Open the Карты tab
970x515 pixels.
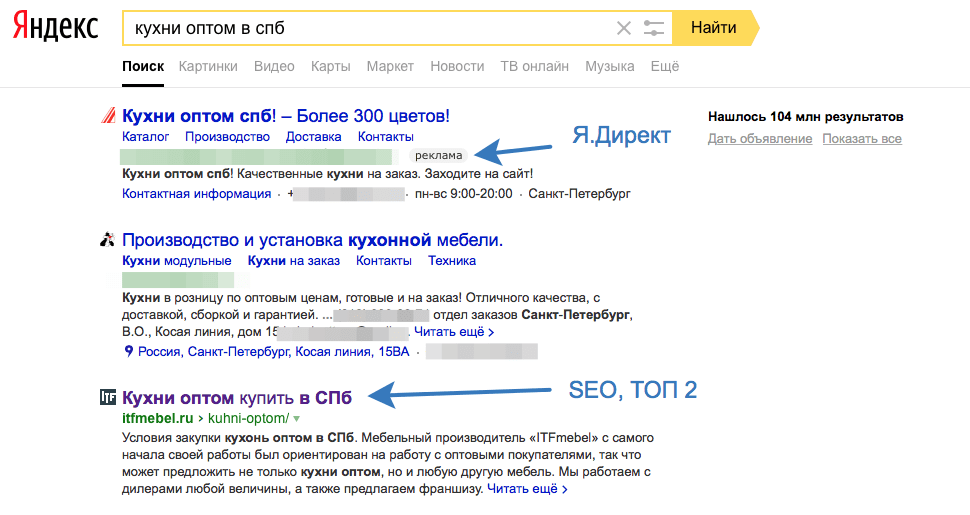pyautogui.click(x=330, y=66)
